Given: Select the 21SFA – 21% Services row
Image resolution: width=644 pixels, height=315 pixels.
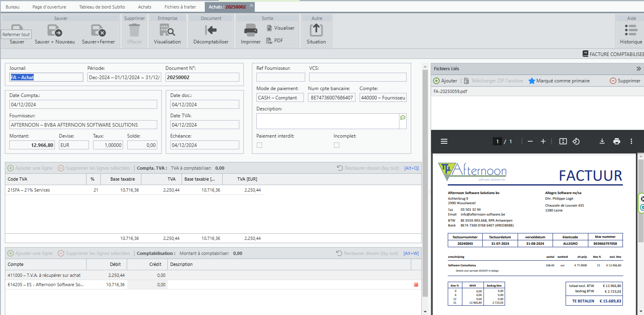Looking at the screenshot, I should (x=134, y=190).
